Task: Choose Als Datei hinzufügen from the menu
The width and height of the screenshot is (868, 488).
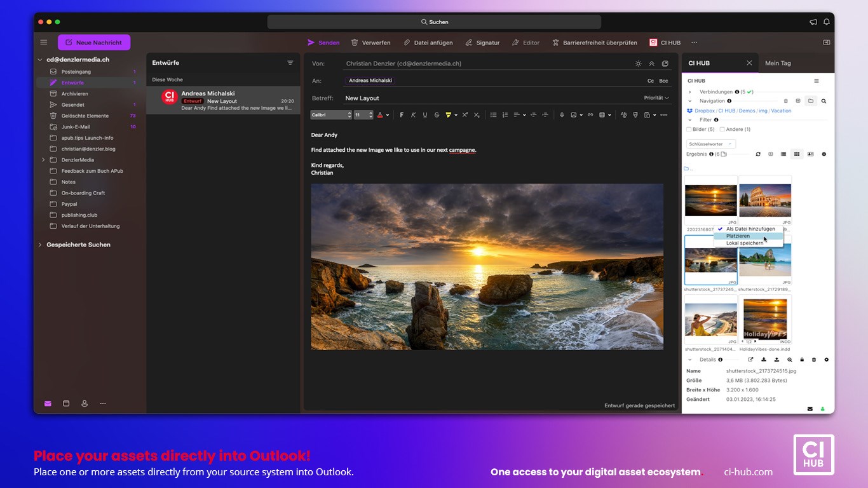Action: tap(748, 229)
